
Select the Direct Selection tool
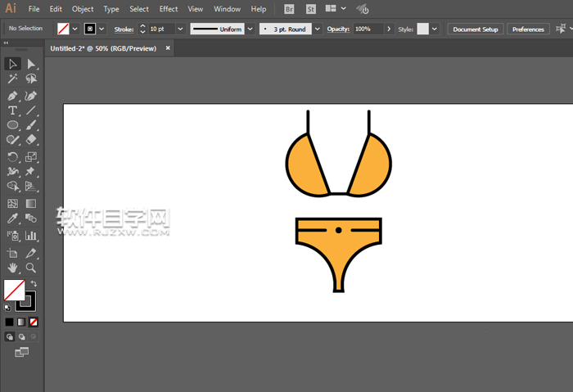click(x=31, y=64)
